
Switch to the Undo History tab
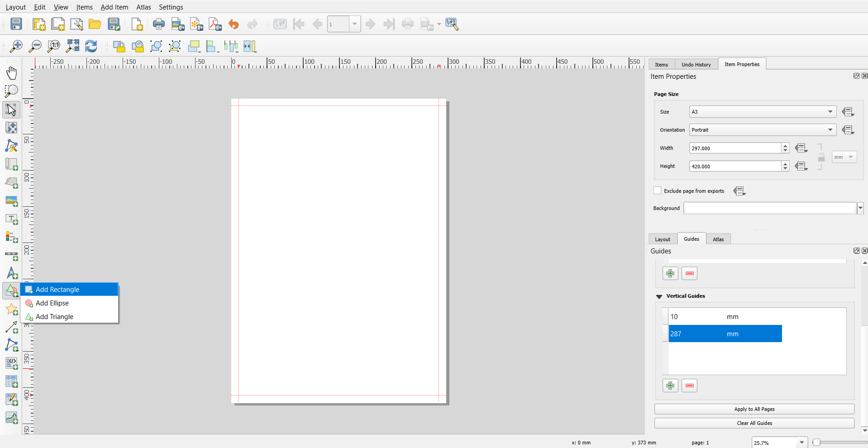(x=696, y=64)
